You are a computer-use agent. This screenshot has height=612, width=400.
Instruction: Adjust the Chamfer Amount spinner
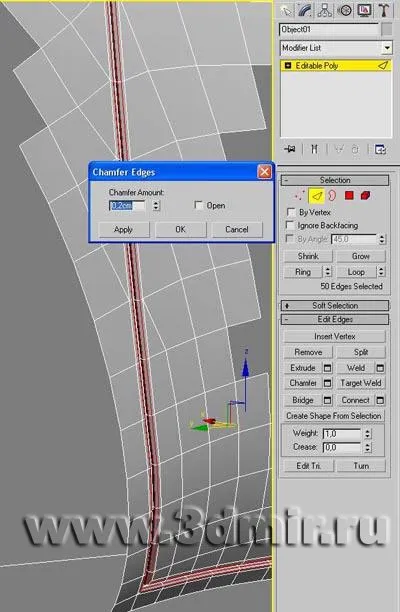point(156,205)
